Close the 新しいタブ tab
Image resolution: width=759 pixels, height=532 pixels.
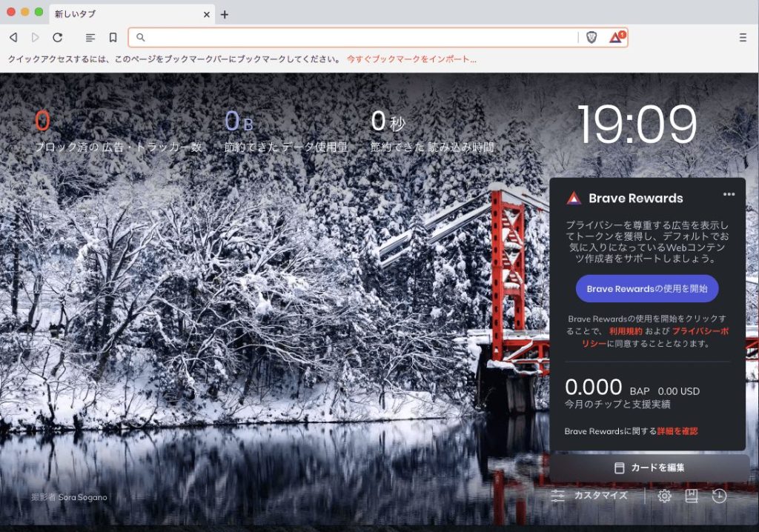click(207, 15)
